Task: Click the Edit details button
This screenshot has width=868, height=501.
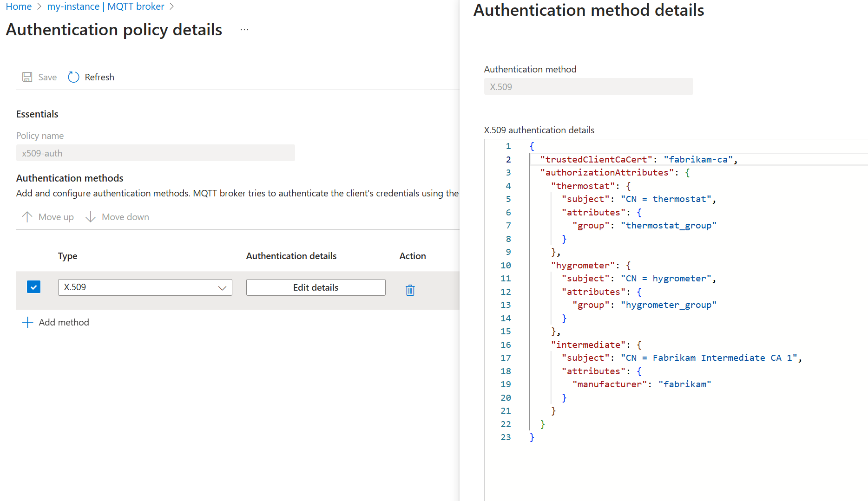Action: (316, 287)
